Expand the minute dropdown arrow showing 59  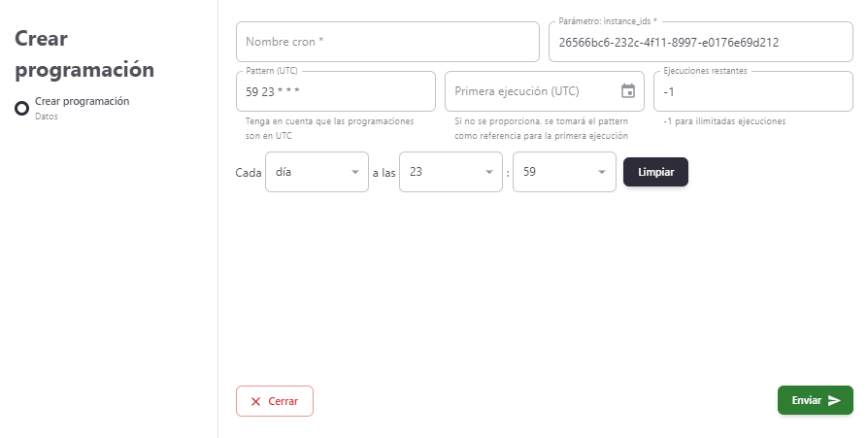[x=600, y=172]
